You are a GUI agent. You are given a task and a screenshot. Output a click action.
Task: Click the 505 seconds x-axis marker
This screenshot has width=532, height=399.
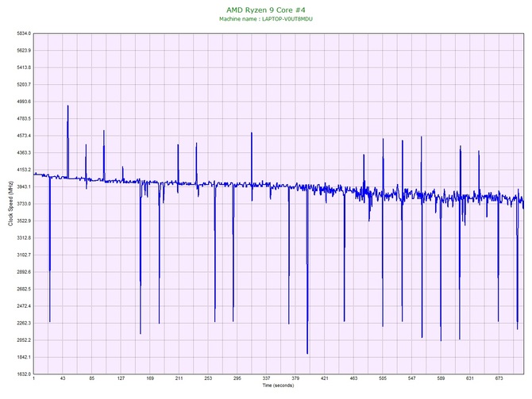point(383,379)
